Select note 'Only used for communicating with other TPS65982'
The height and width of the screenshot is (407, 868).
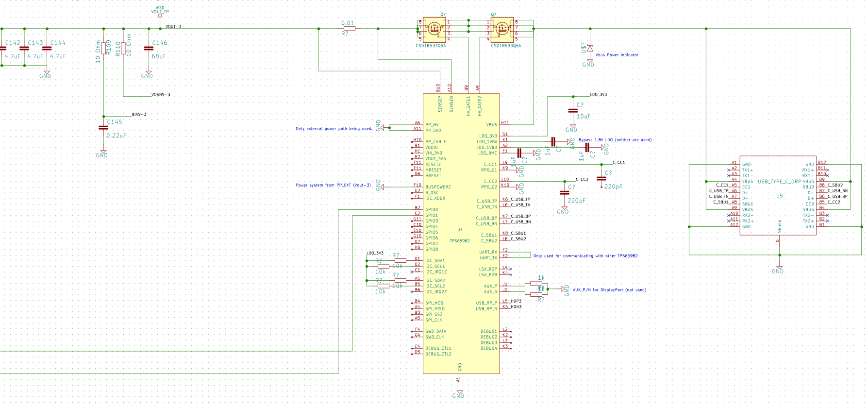pyautogui.click(x=585, y=255)
